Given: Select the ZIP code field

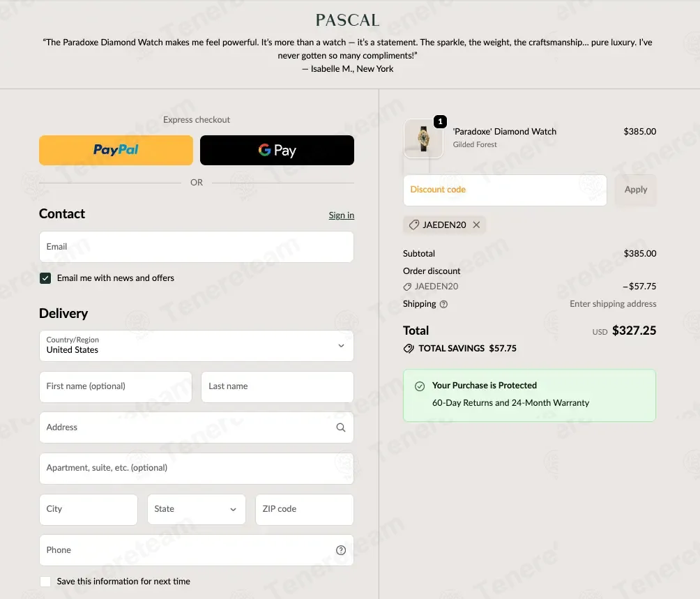Looking at the screenshot, I should pos(304,510).
